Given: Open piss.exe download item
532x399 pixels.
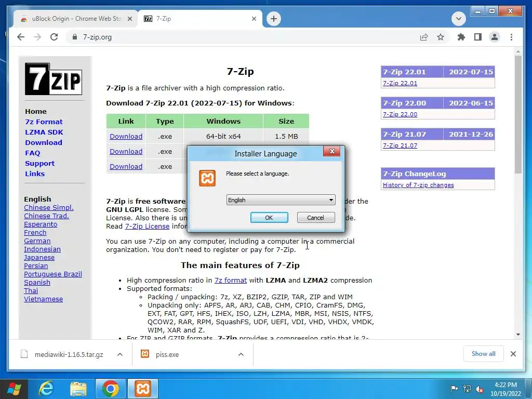Looking at the screenshot, I should pyautogui.click(x=167, y=354).
